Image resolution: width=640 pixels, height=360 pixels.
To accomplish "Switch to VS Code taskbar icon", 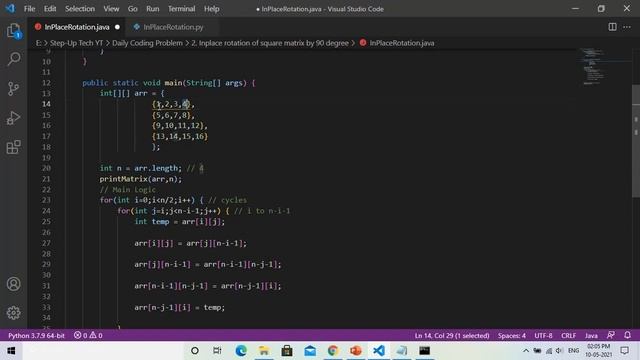I will (379, 351).
